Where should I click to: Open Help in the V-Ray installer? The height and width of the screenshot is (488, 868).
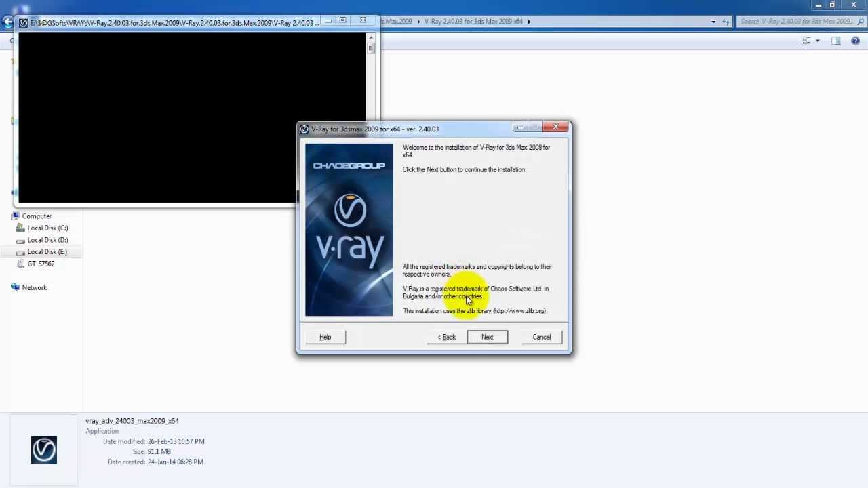tap(325, 337)
